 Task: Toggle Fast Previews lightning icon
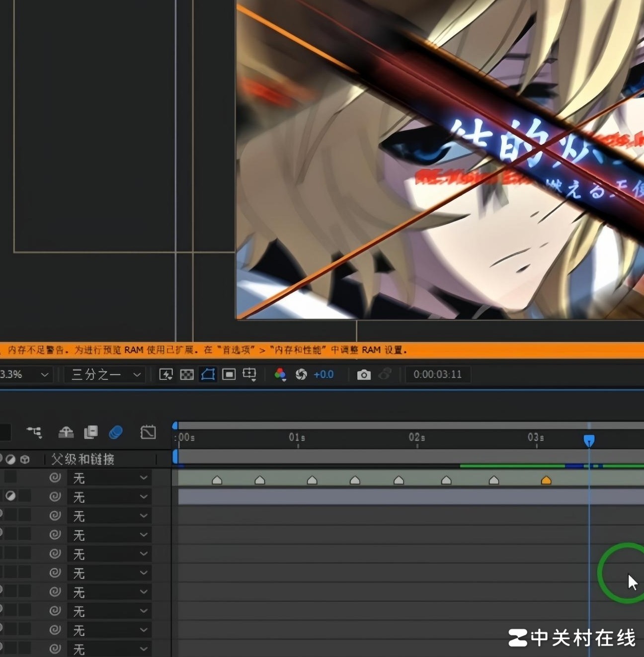[166, 374]
